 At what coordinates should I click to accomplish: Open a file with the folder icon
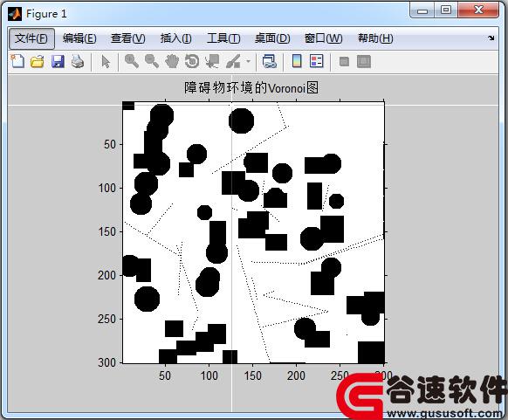(38, 61)
